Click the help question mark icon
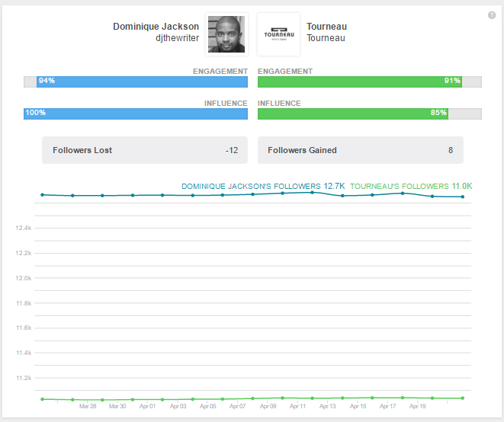Image resolution: width=504 pixels, height=422 pixels. (492, 15)
